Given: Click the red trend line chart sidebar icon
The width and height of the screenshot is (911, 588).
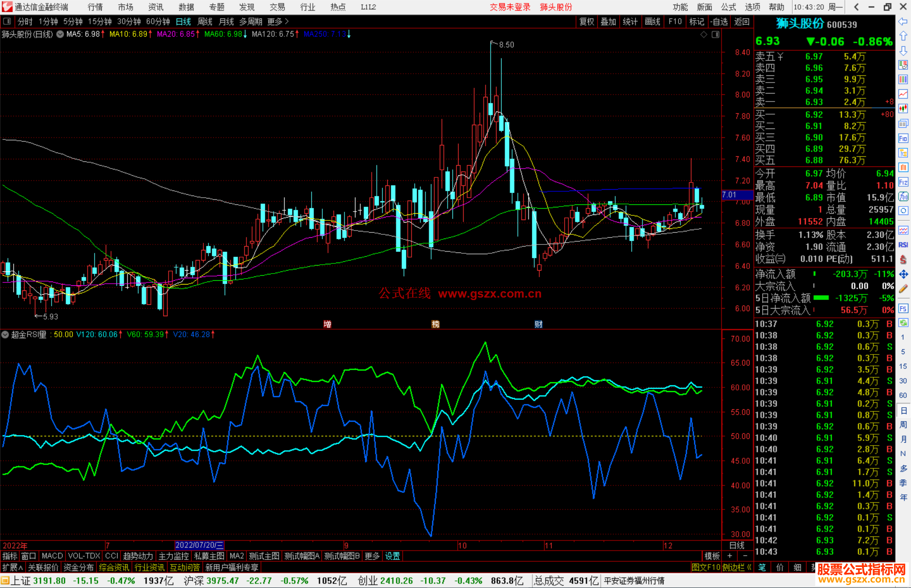Looking at the screenshot, I should click(903, 94).
